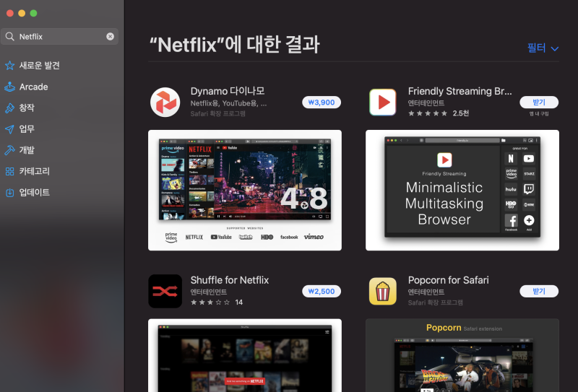Select 업무 category
Image resolution: width=578 pixels, height=392 pixels.
coord(27,129)
